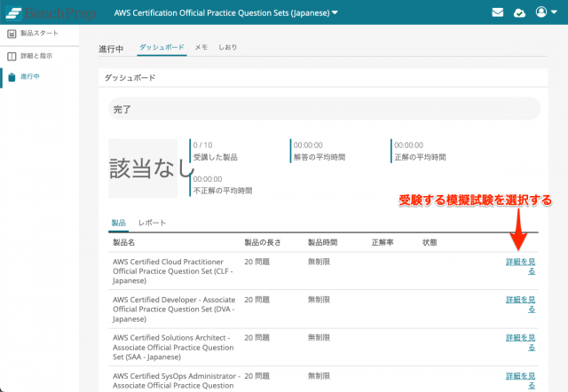The width and height of the screenshot is (568, 392).
Task: View details for Solutions Architect question set
Action: click(x=521, y=342)
